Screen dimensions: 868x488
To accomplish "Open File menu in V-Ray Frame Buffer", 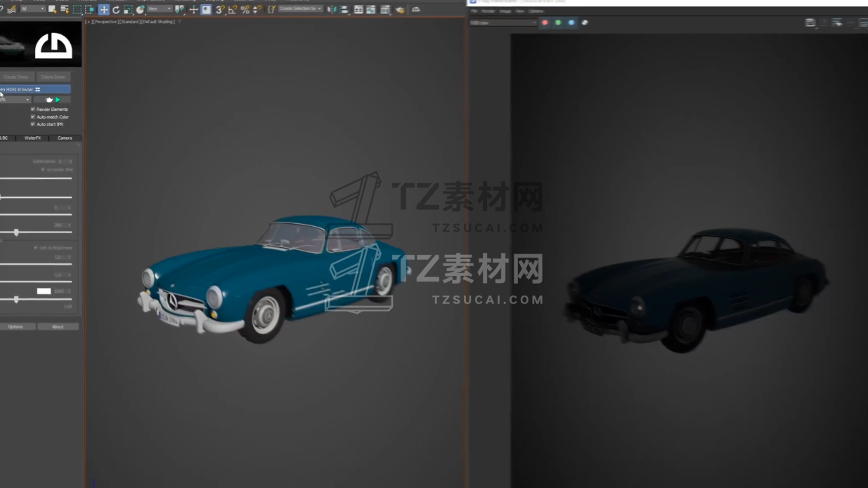I will 474,11.
